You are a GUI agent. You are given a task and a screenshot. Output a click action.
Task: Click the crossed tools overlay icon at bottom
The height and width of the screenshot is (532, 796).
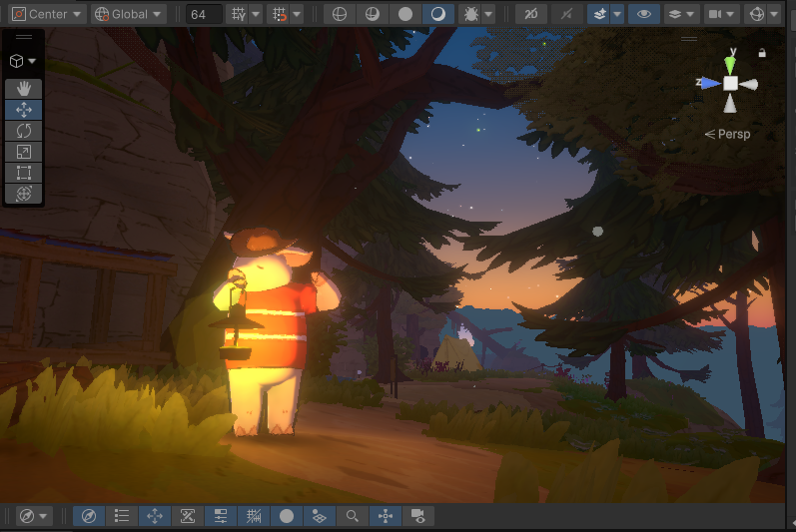(188, 516)
